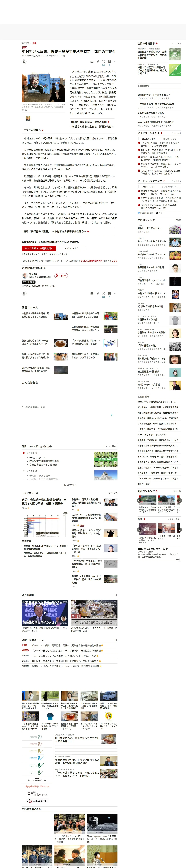Open the ニュースの要点へ link
Screen dimensions: 186x868
coord(110,446)
